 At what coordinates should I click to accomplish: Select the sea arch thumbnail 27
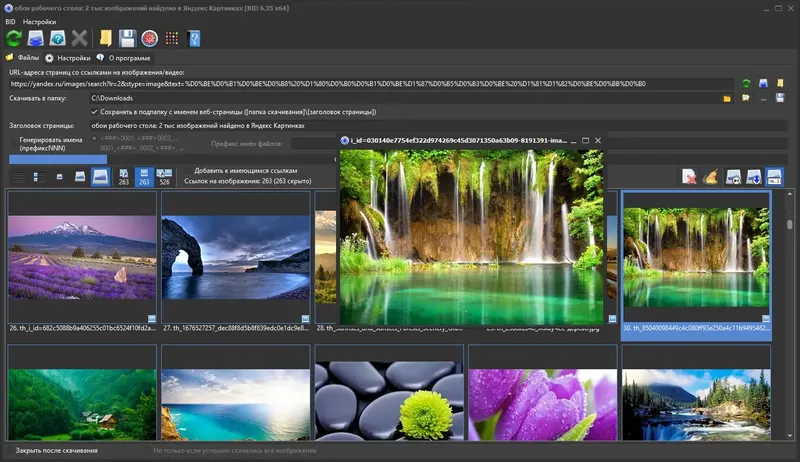[x=236, y=257]
